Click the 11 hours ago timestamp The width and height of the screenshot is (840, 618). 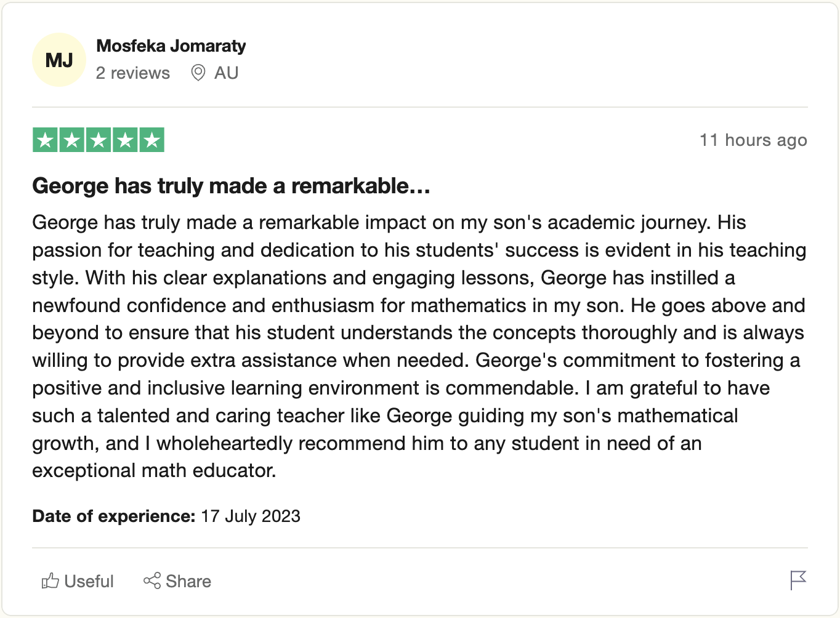coord(753,140)
